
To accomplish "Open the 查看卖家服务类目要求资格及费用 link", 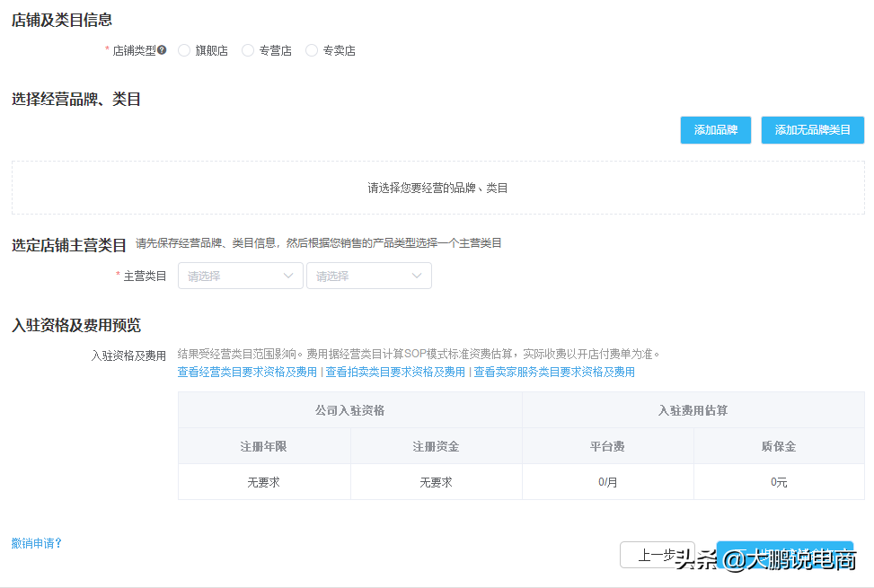I will click(554, 372).
